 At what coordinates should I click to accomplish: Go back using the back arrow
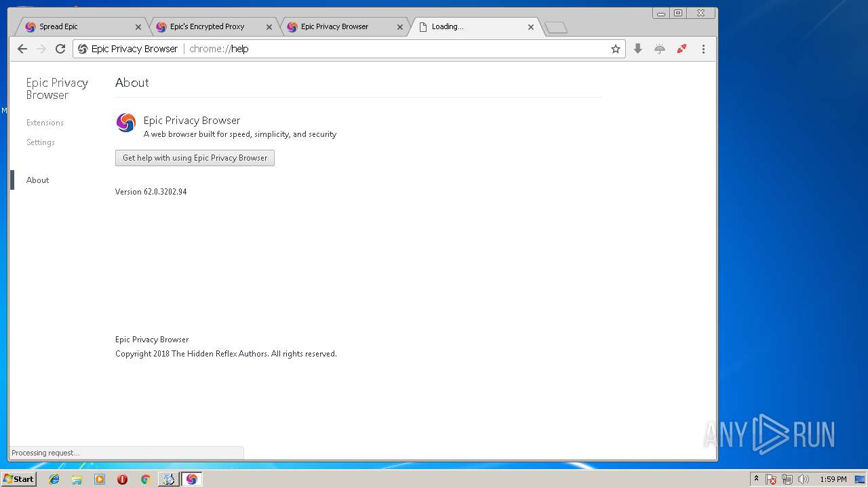point(22,49)
